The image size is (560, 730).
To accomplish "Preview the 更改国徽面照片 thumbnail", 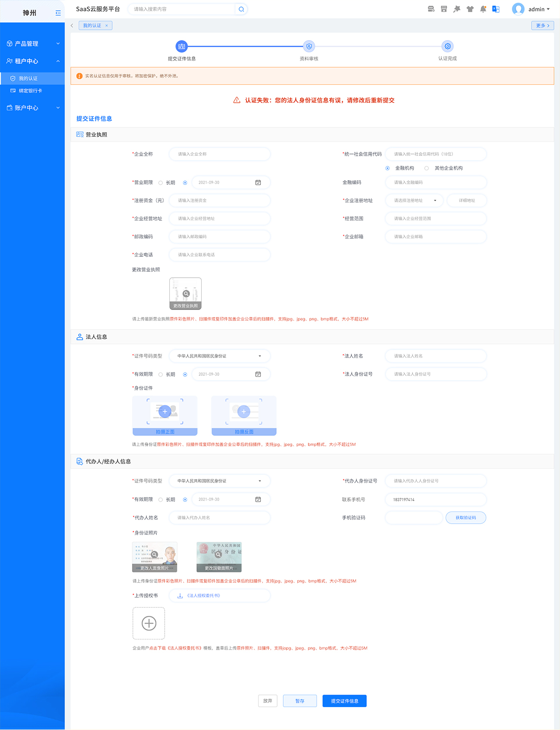I will 219,557.
